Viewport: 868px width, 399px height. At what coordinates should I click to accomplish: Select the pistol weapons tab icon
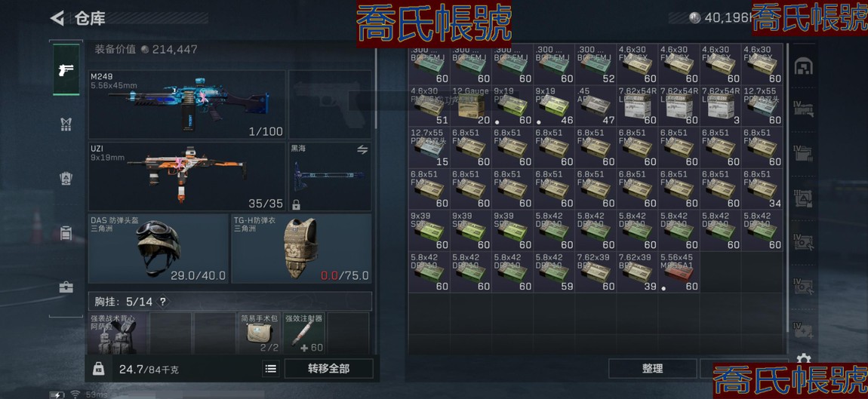(66, 69)
